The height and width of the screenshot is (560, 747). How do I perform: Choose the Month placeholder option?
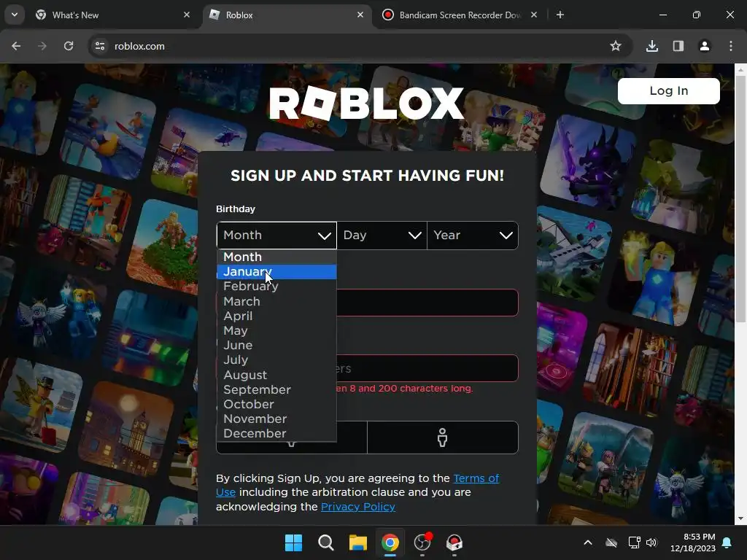point(276,257)
